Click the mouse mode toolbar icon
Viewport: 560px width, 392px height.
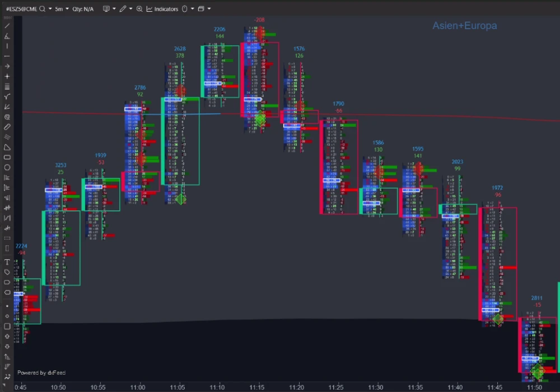pos(185,9)
